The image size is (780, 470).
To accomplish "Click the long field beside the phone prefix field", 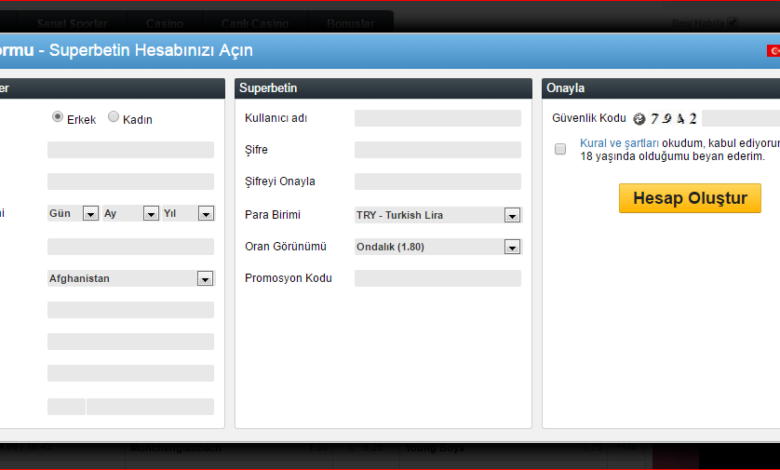I will click(150, 406).
